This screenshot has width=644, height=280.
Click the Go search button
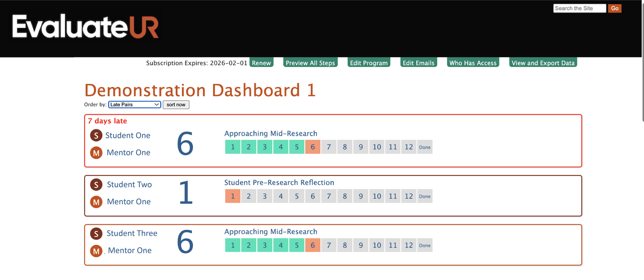614,8
